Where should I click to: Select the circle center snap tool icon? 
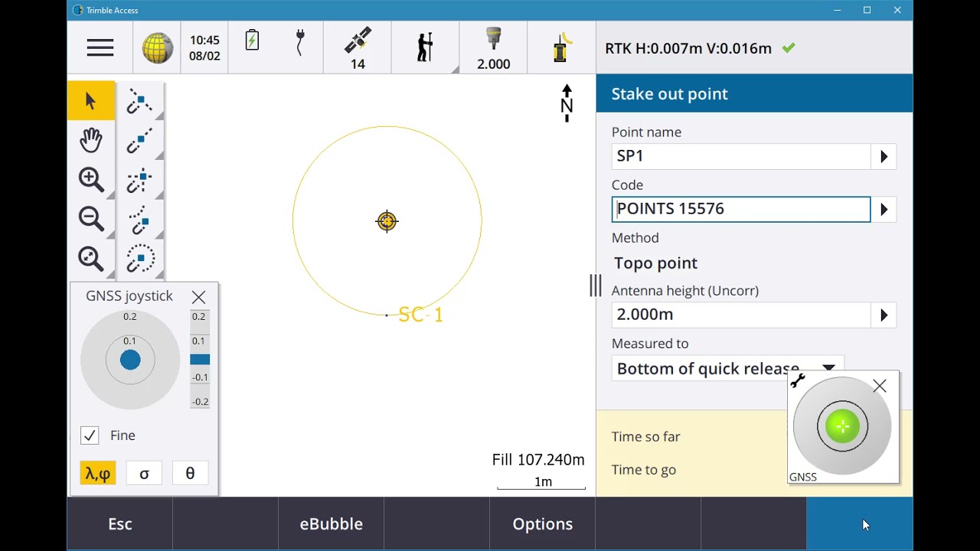coord(140,259)
